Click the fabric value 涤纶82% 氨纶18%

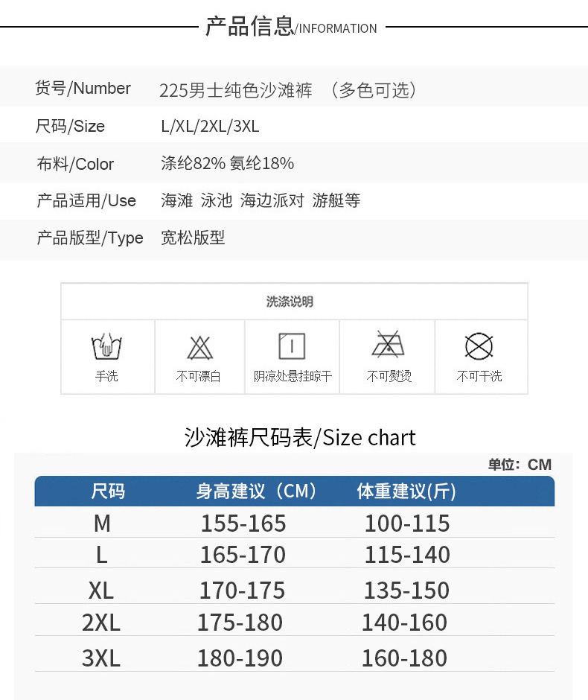click(x=227, y=163)
